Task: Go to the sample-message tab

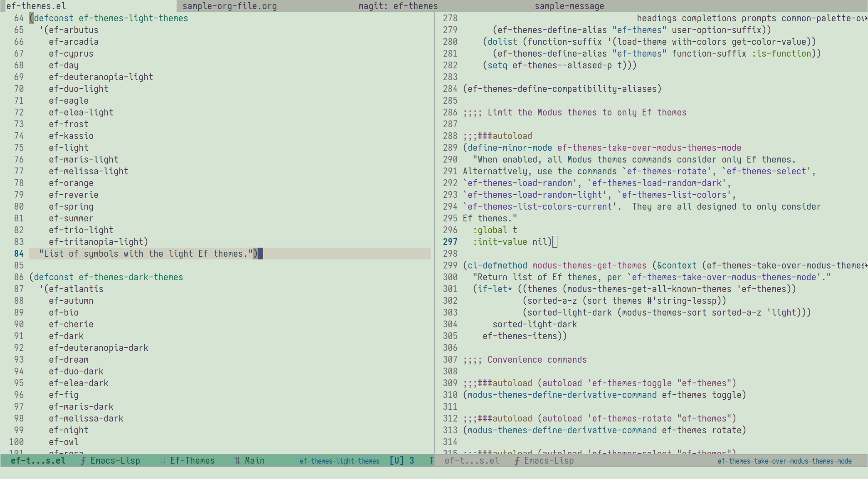Action: point(569,6)
